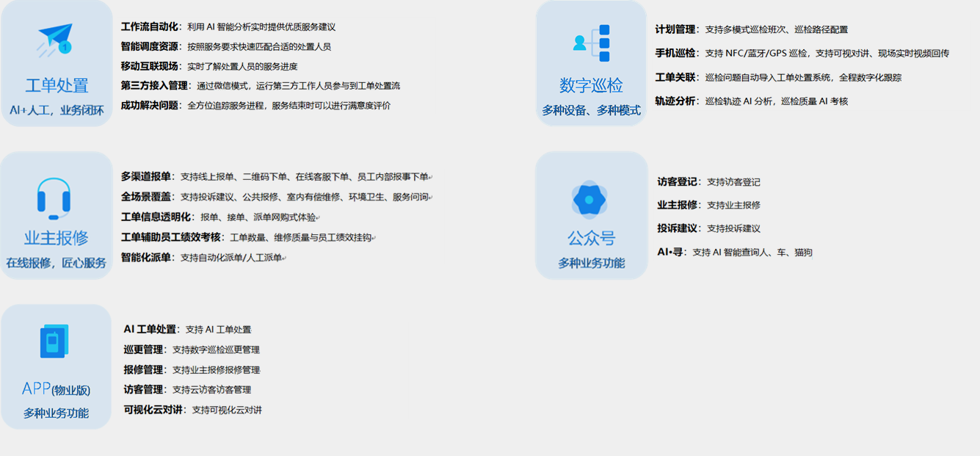The image size is (980, 456).
Task: Click the person-hierarchy icon for 数字巡检
Action: coord(592,43)
